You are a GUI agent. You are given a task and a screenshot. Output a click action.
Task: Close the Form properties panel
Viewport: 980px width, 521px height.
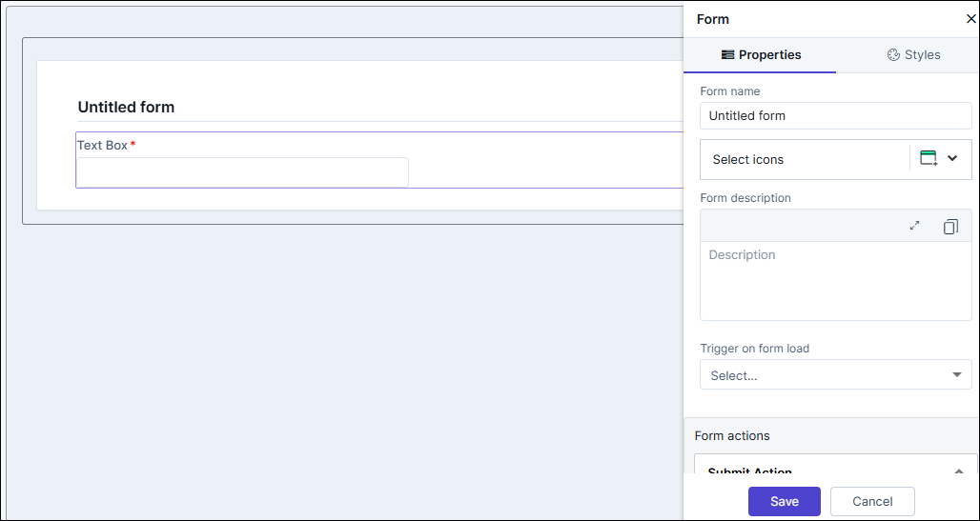pyautogui.click(x=970, y=19)
